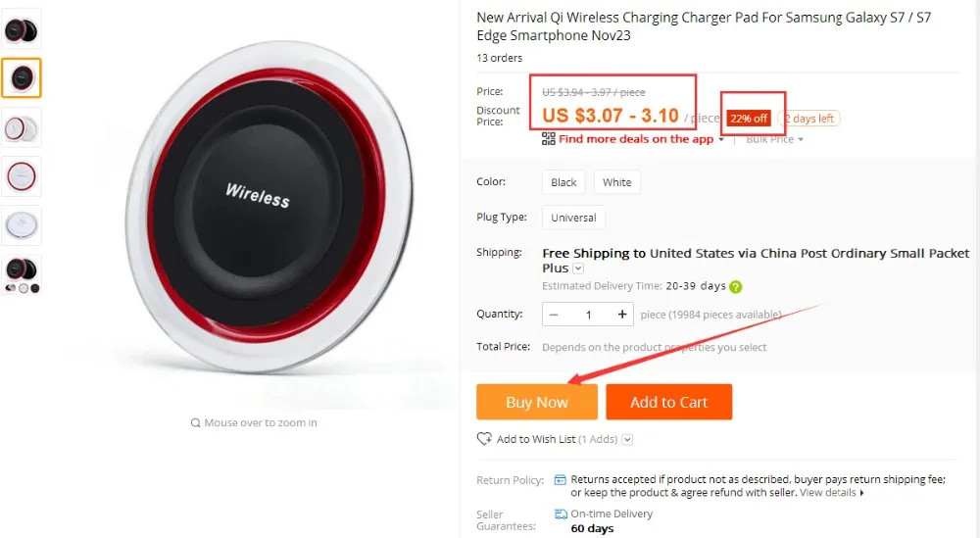Click the QR code icon beside app deals
The height and width of the screenshot is (538, 980).
point(548,139)
